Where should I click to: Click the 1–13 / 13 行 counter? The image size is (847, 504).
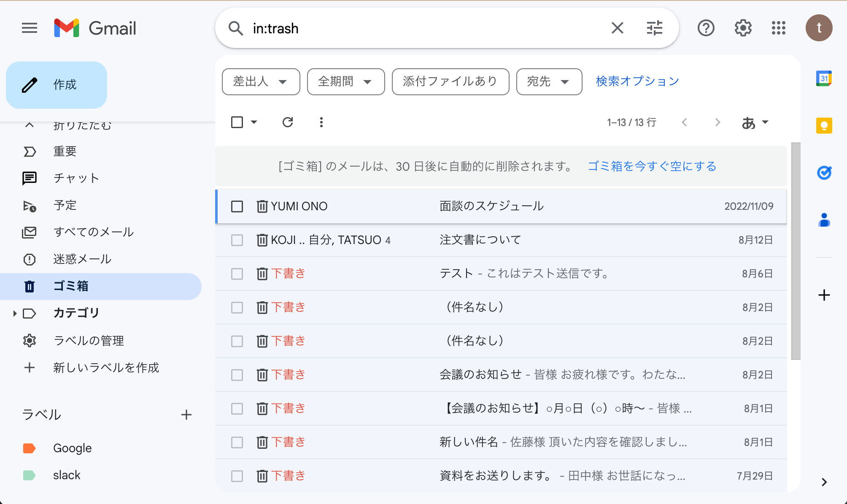[x=631, y=123]
